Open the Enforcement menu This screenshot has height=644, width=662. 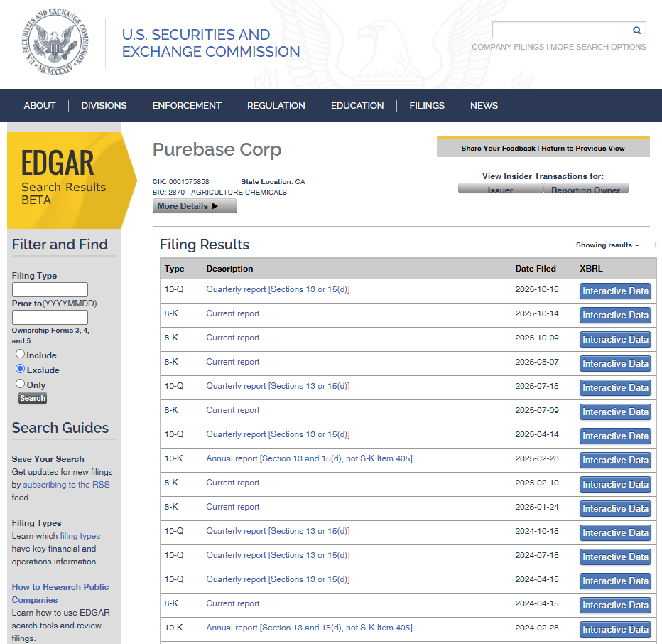(x=187, y=106)
